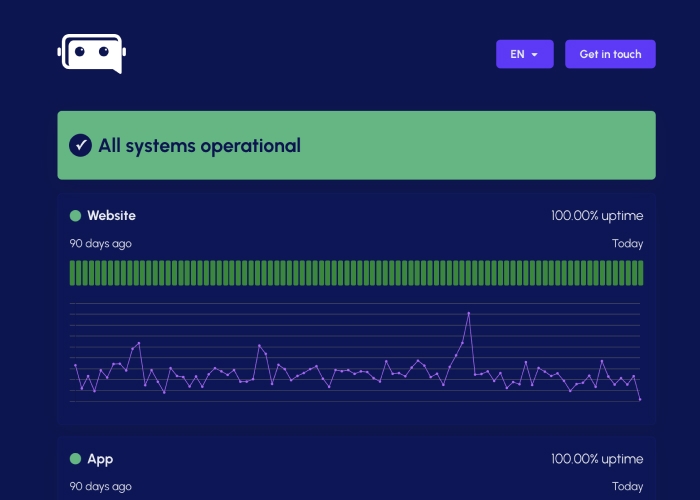Open the EN language dropdown

525,54
